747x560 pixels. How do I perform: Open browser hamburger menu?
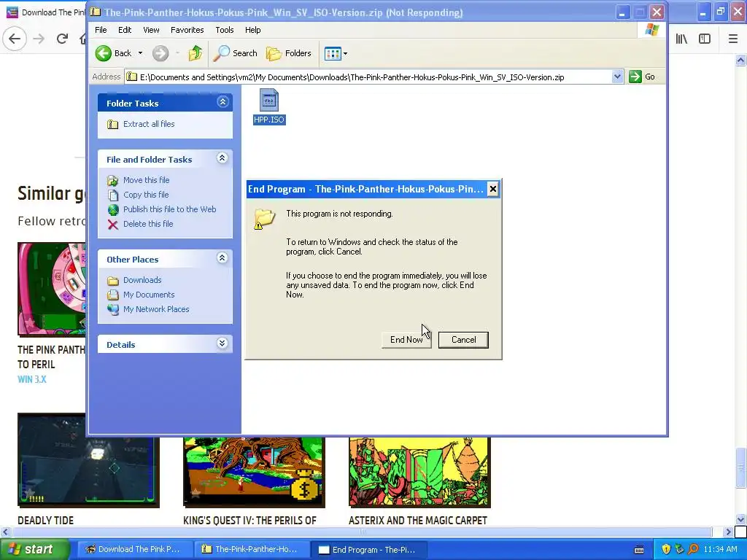coord(733,39)
